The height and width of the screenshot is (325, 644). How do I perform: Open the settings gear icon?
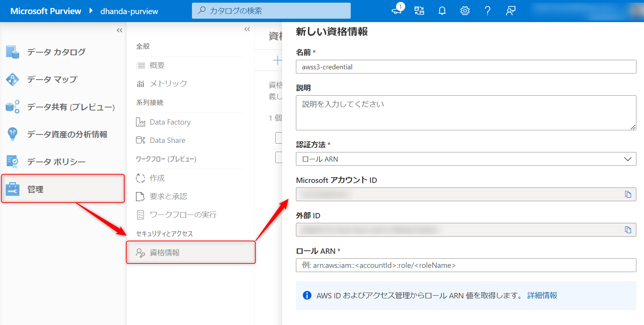(x=465, y=11)
